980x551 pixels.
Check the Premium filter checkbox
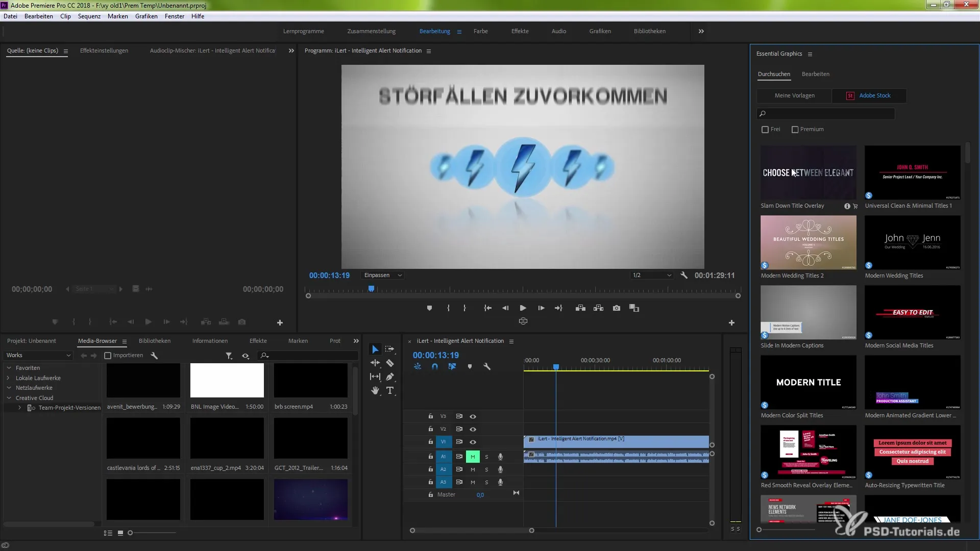coord(795,130)
